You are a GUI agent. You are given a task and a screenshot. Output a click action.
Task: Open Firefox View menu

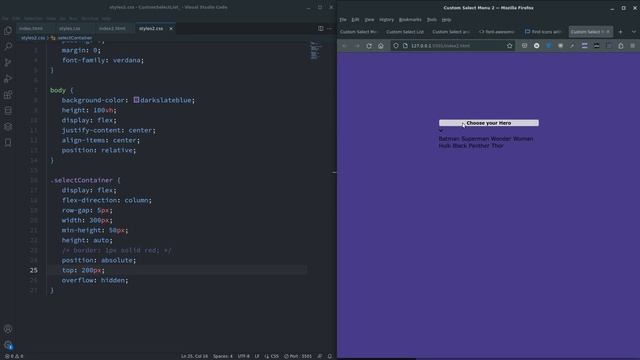pos(369,20)
